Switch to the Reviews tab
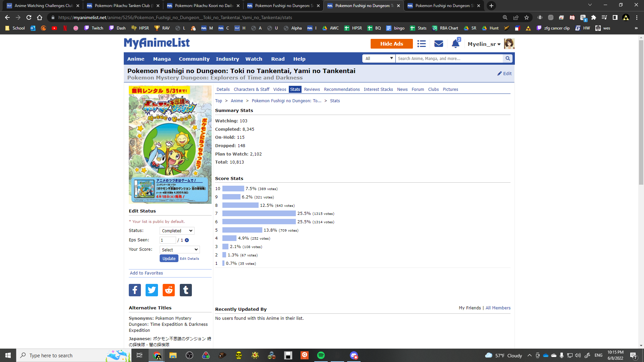The width and height of the screenshot is (644, 362). coord(312,89)
